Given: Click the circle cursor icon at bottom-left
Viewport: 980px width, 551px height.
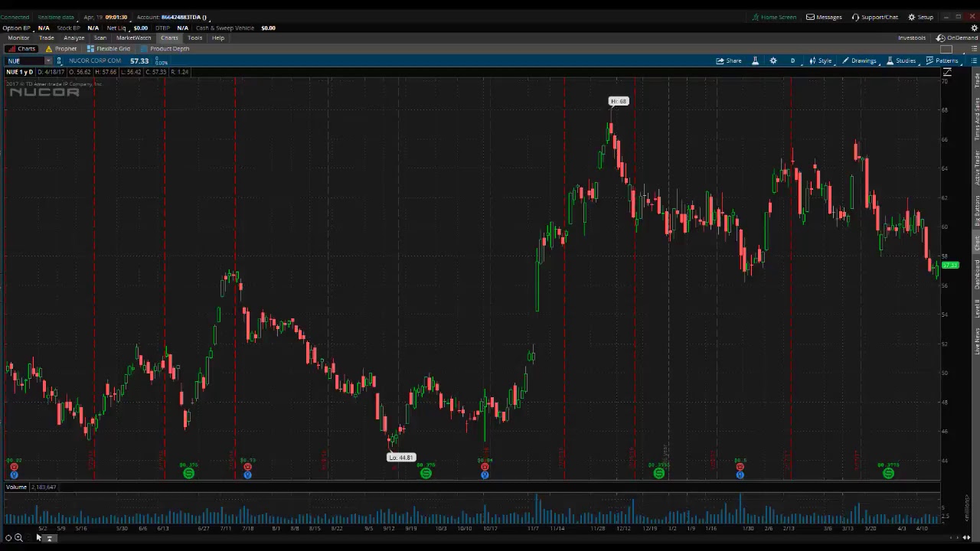Looking at the screenshot, I should (x=8, y=538).
